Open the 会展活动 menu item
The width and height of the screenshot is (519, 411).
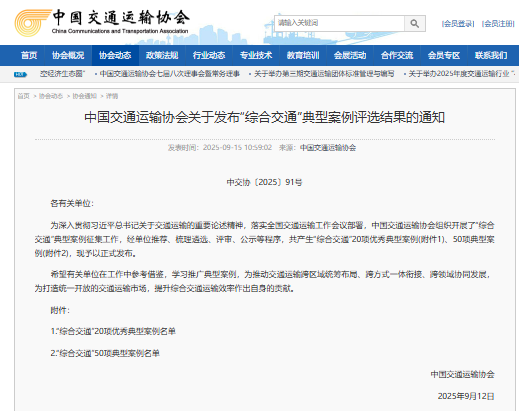click(350, 55)
